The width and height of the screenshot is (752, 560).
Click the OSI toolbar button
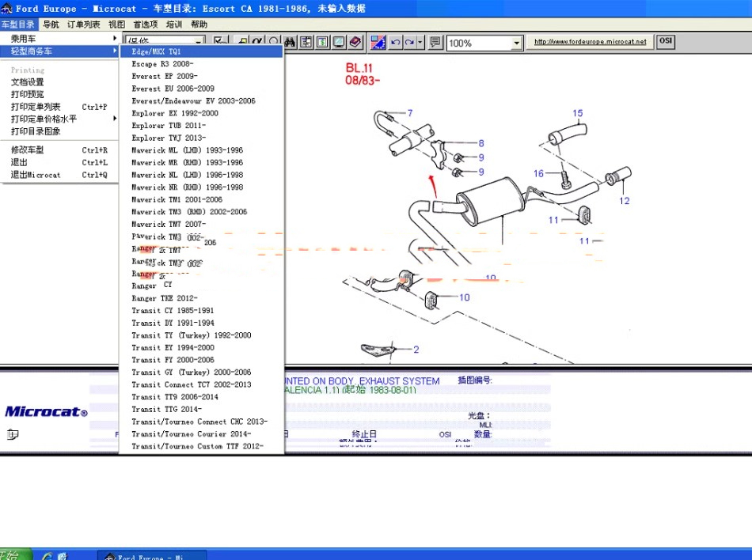click(x=666, y=41)
